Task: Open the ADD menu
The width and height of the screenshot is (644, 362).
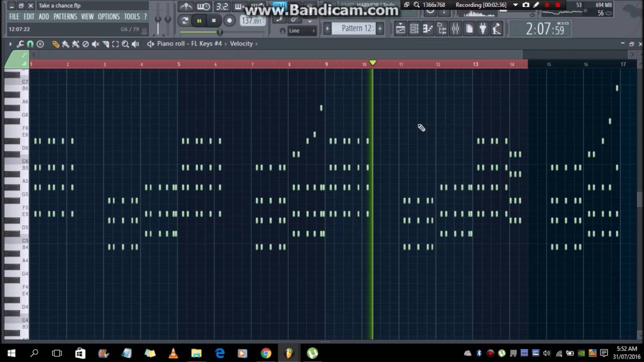Action: tap(44, 17)
